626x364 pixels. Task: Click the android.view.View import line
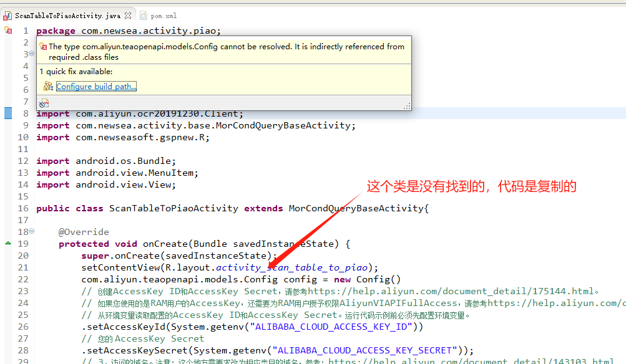(106, 185)
